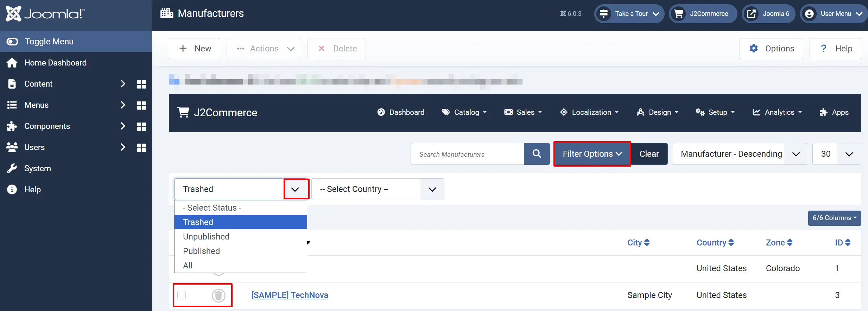Screen dimensions: 868x311
Task: Open the Catalog menu
Action: (x=464, y=112)
